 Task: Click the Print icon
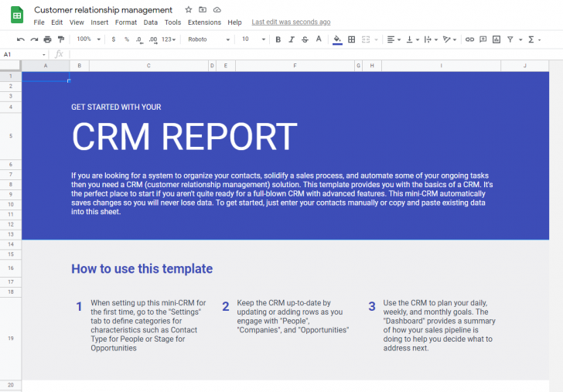[47, 39]
